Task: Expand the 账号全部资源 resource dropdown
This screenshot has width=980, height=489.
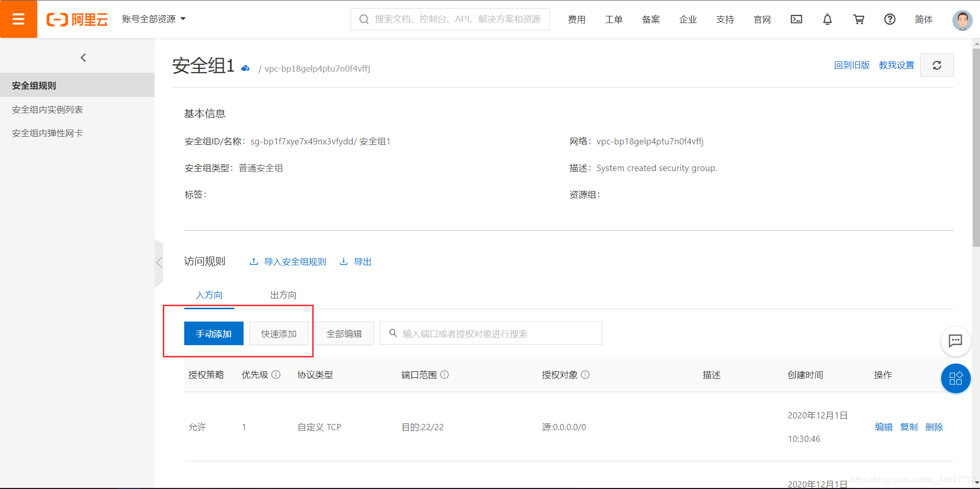Action: coord(154,19)
